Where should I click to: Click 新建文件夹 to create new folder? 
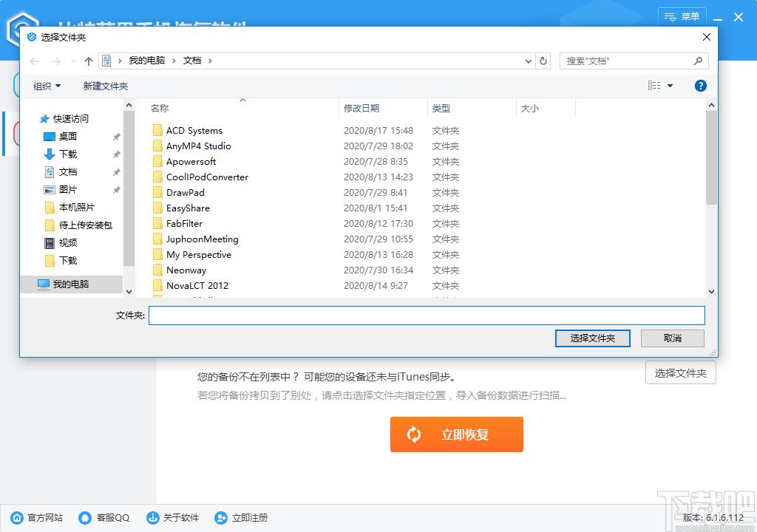tap(106, 86)
